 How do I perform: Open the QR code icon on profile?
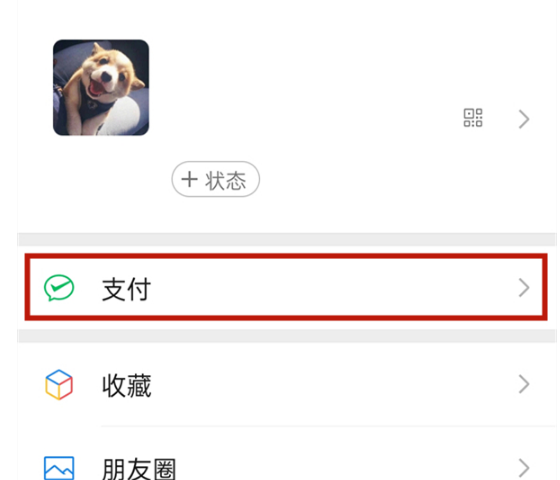coord(473,118)
